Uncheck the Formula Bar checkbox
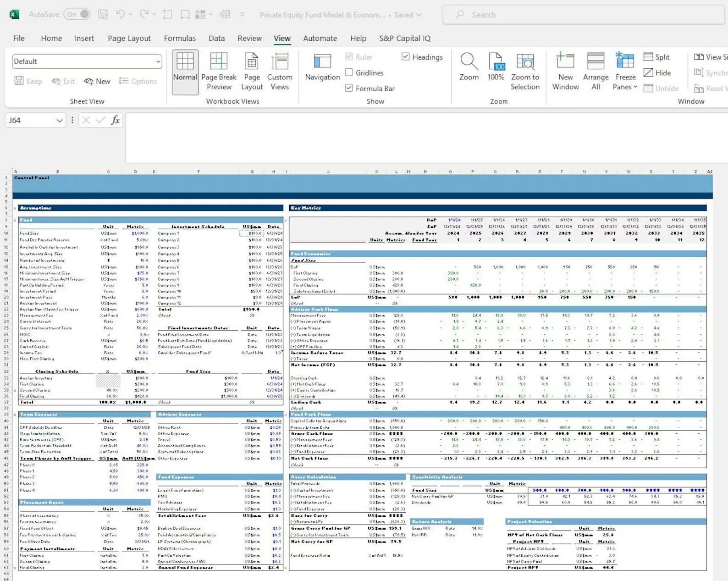The width and height of the screenshot is (728, 581). point(349,88)
